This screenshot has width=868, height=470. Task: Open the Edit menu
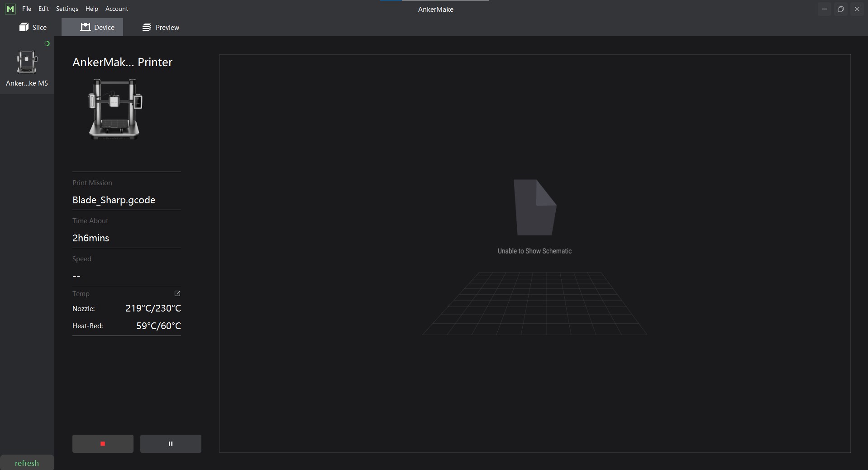[x=43, y=9]
